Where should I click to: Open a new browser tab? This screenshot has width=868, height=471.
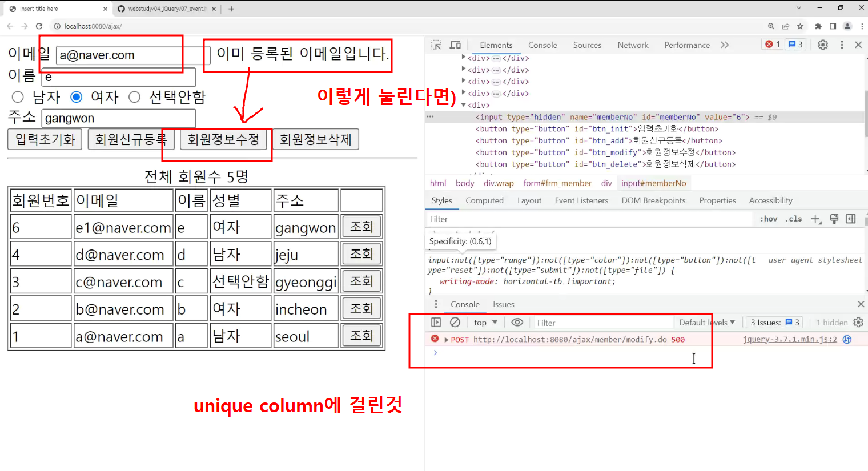click(x=231, y=9)
